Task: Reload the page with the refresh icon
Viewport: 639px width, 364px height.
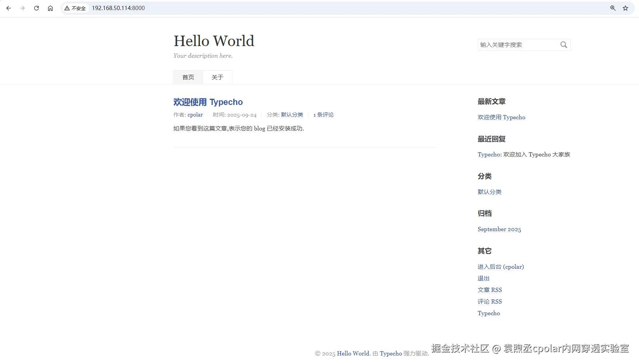Action: click(x=36, y=8)
